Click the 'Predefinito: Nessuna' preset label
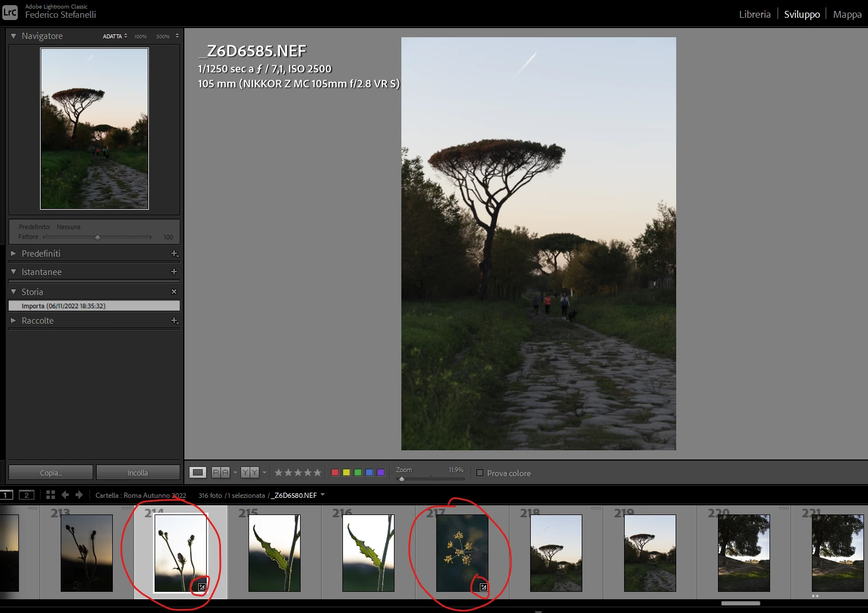The height and width of the screenshot is (613, 868). coord(50,227)
